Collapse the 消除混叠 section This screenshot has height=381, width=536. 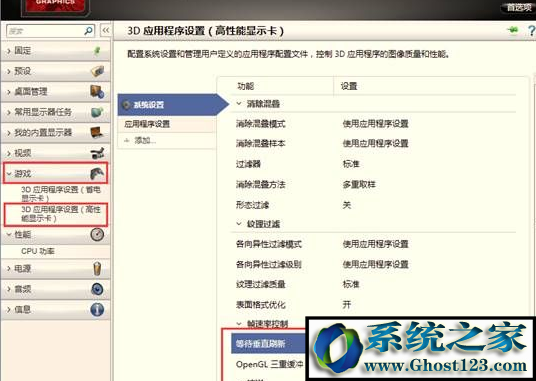click(239, 104)
